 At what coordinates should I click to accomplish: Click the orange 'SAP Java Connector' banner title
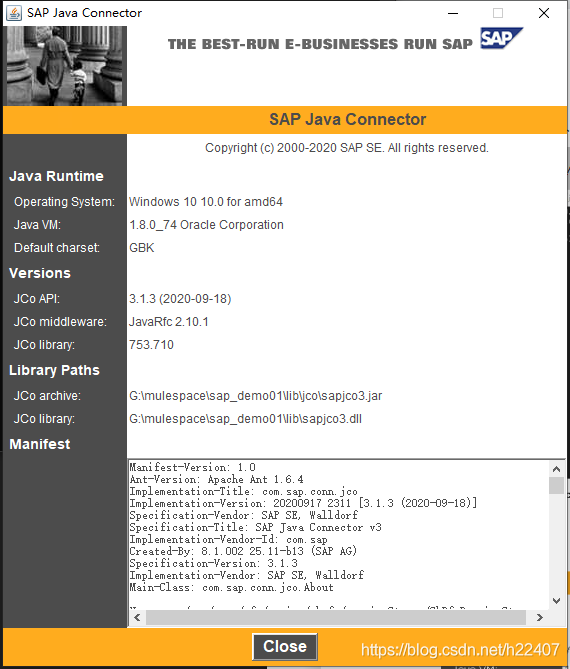347,119
